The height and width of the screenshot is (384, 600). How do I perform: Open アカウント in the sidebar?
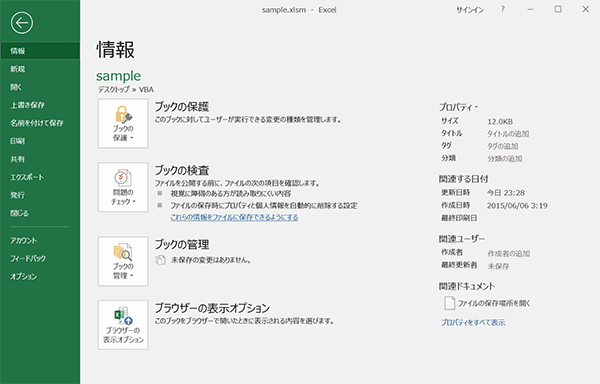pyautogui.click(x=40, y=240)
